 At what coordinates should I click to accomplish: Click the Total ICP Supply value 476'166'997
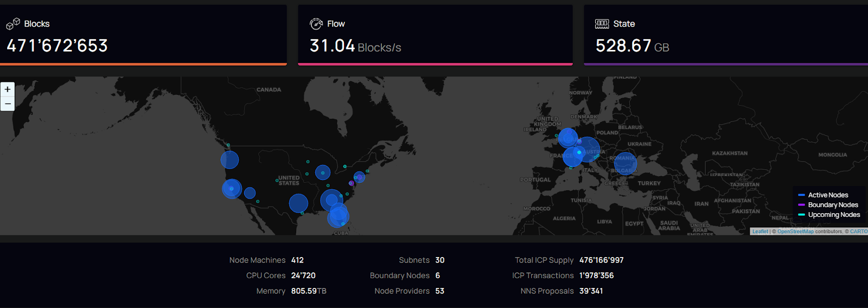pyautogui.click(x=601, y=260)
